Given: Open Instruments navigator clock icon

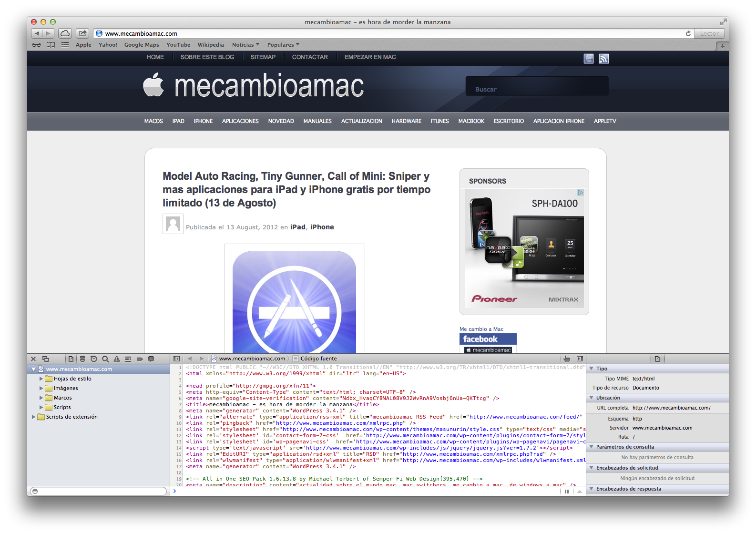Looking at the screenshot, I should (94, 359).
